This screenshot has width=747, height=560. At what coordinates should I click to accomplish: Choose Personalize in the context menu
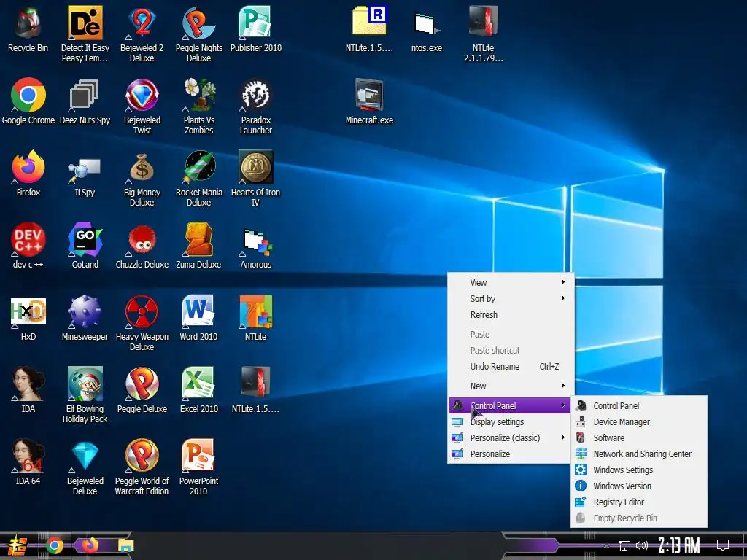(x=510, y=454)
